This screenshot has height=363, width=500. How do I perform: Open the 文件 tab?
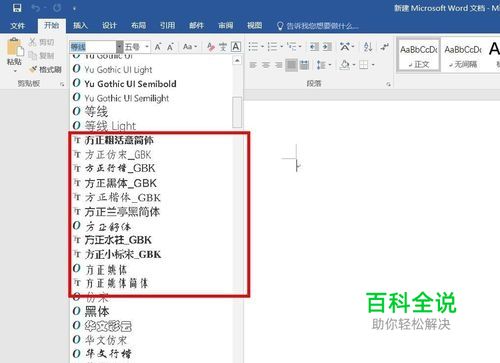coord(17,26)
